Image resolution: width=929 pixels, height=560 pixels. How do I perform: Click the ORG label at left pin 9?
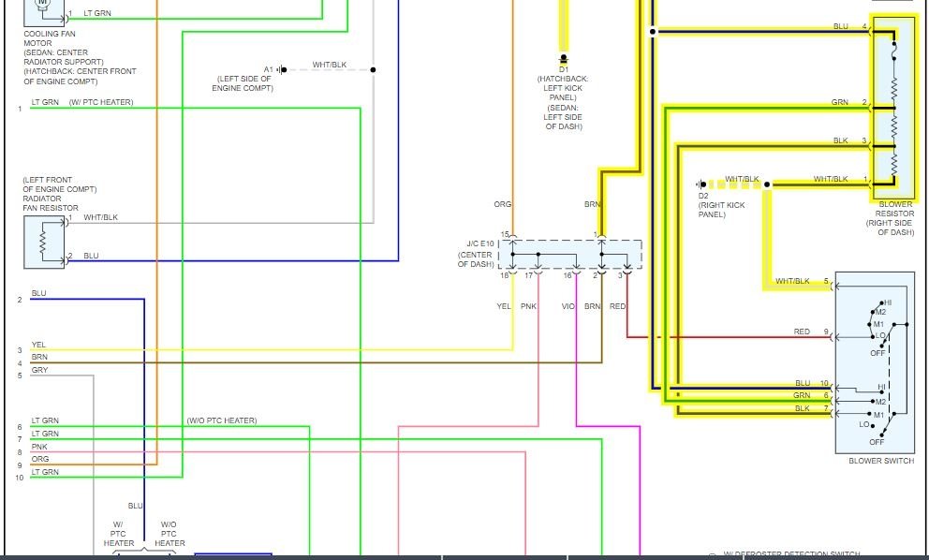tap(40, 459)
